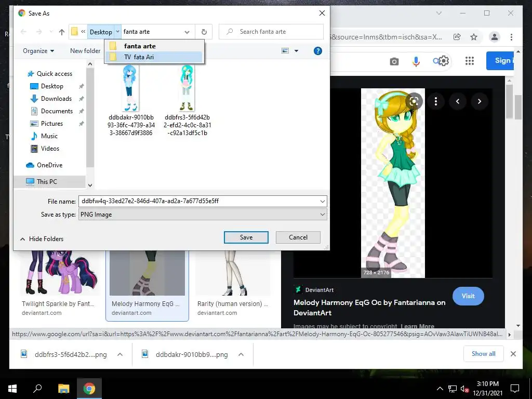Open options for ddbdakr download
This screenshot has height=399, width=532.
pyautogui.click(x=241, y=354)
